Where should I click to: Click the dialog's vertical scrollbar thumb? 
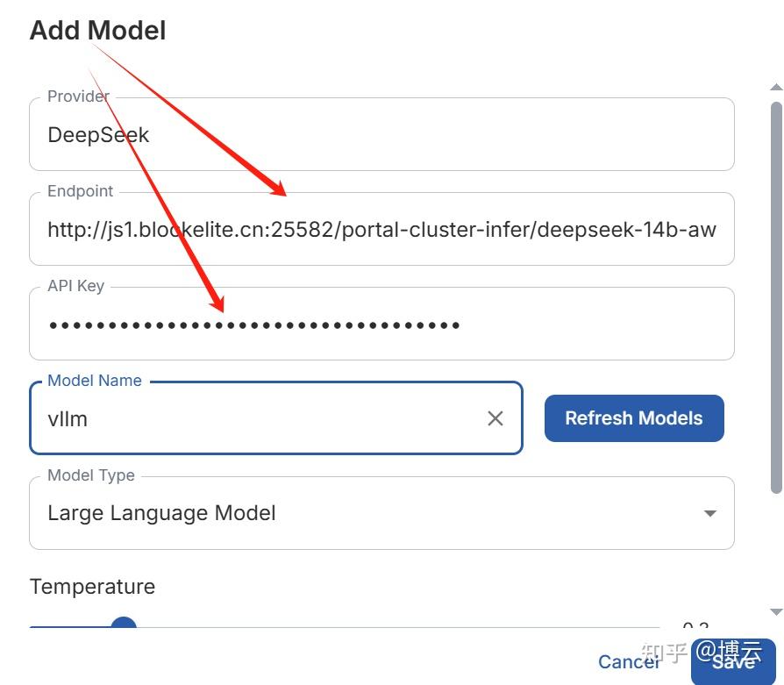(x=775, y=298)
